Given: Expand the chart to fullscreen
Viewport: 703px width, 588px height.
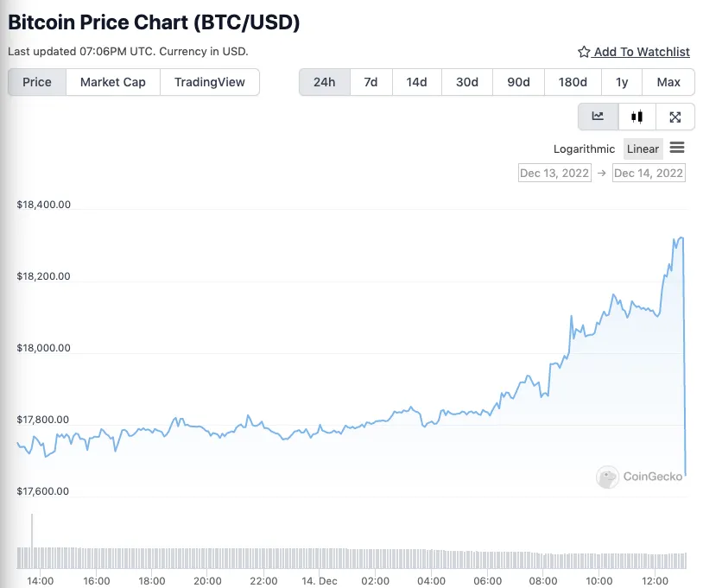Looking at the screenshot, I should [676, 116].
